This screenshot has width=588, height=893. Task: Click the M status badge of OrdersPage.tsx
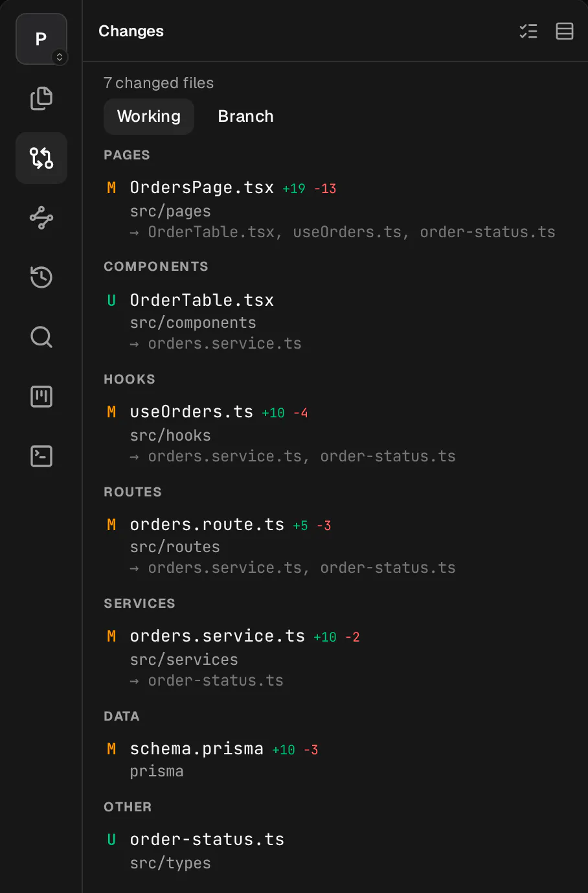click(x=111, y=188)
